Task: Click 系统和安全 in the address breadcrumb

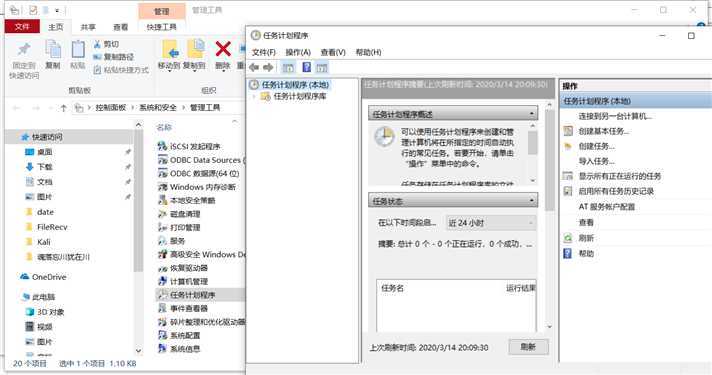Action: point(158,108)
